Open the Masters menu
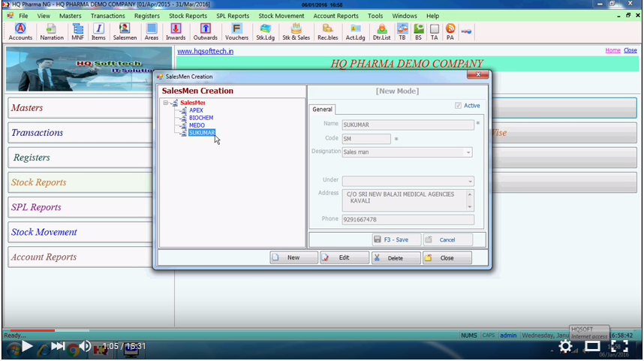The width and height of the screenshot is (644, 361). coord(71,16)
